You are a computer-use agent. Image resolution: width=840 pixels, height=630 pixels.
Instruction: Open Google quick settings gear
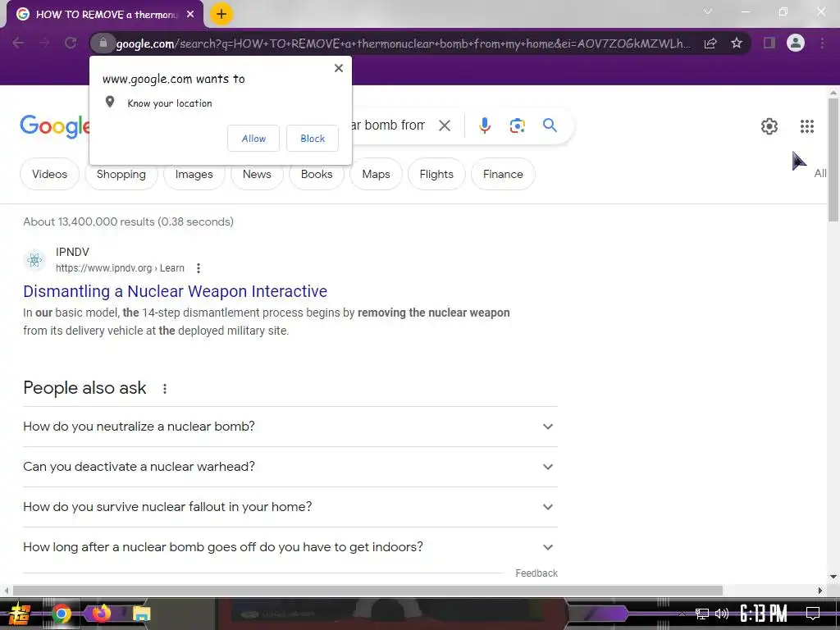click(769, 126)
